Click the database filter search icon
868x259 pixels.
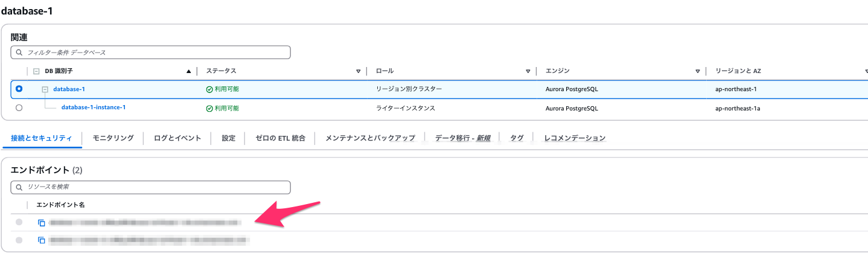(19, 53)
